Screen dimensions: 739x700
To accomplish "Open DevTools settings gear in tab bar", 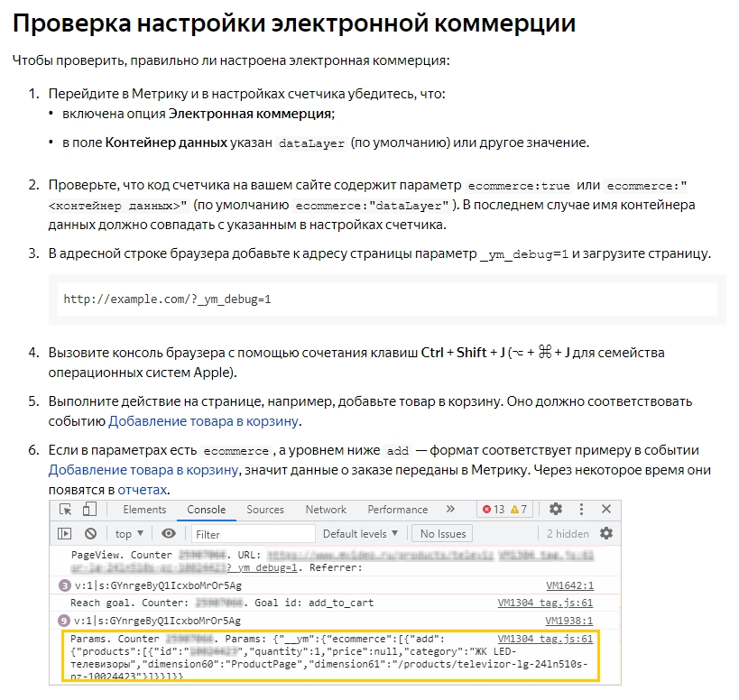I will pos(556,509).
